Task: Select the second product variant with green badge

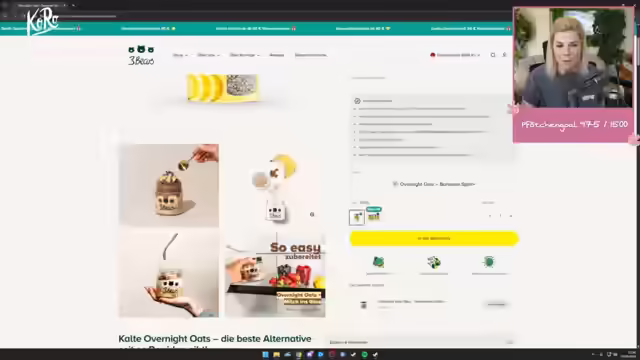Action: point(373,215)
